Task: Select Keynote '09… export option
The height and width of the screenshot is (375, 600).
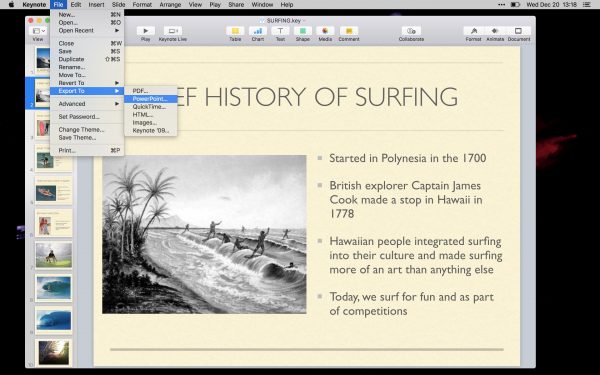Action: pyautogui.click(x=151, y=130)
